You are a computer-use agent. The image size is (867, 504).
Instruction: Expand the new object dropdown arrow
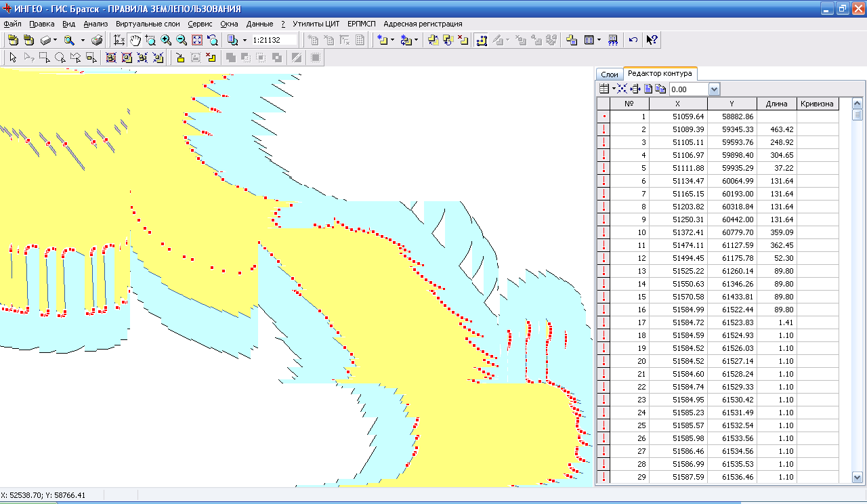point(392,40)
